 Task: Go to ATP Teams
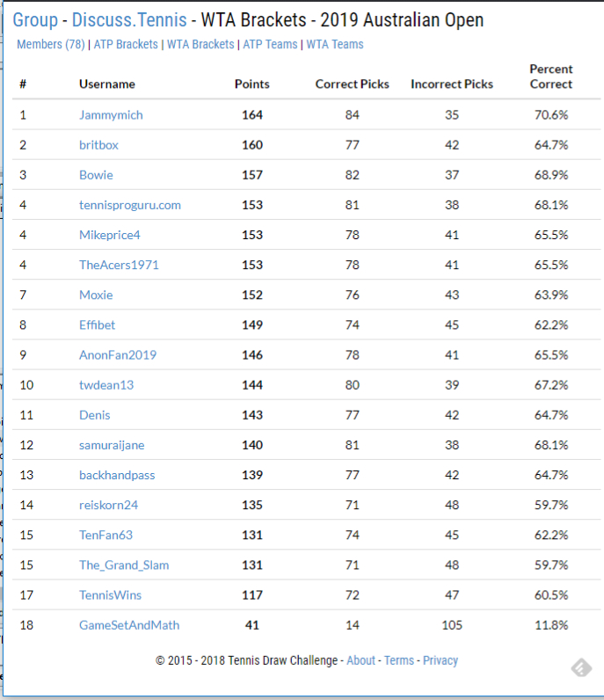click(x=270, y=44)
